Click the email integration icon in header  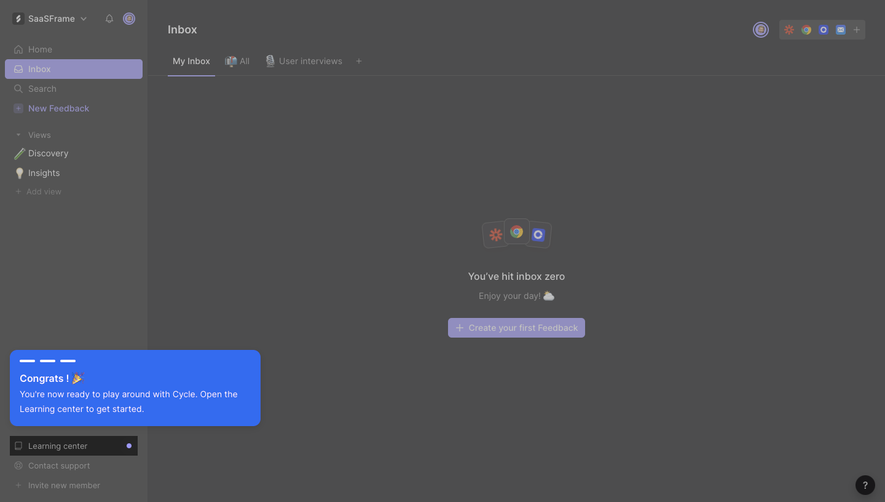840,30
